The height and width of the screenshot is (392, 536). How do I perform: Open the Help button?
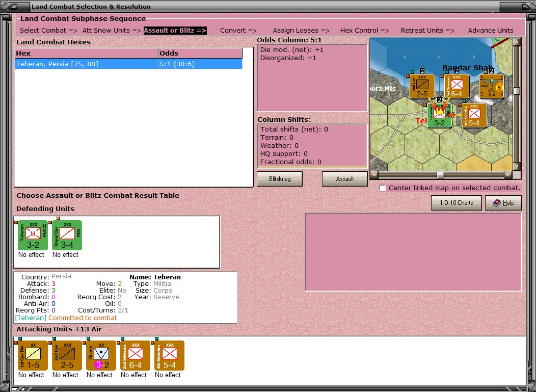click(x=503, y=203)
